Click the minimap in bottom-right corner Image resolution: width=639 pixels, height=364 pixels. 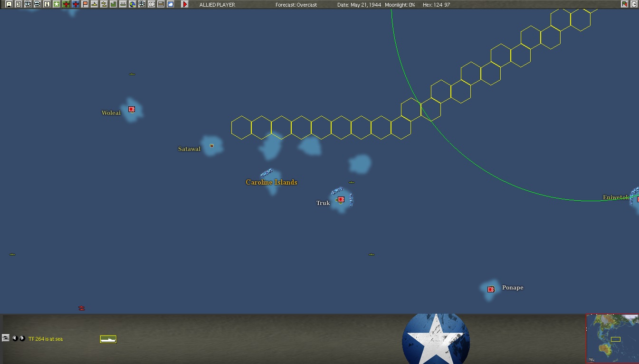(x=612, y=339)
